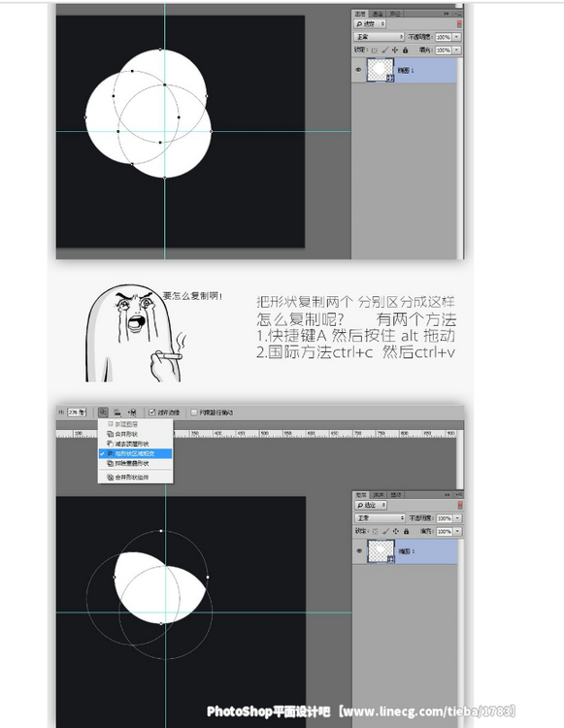Lock transparent pixels in top screenshot's layers panel

[374, 50]
